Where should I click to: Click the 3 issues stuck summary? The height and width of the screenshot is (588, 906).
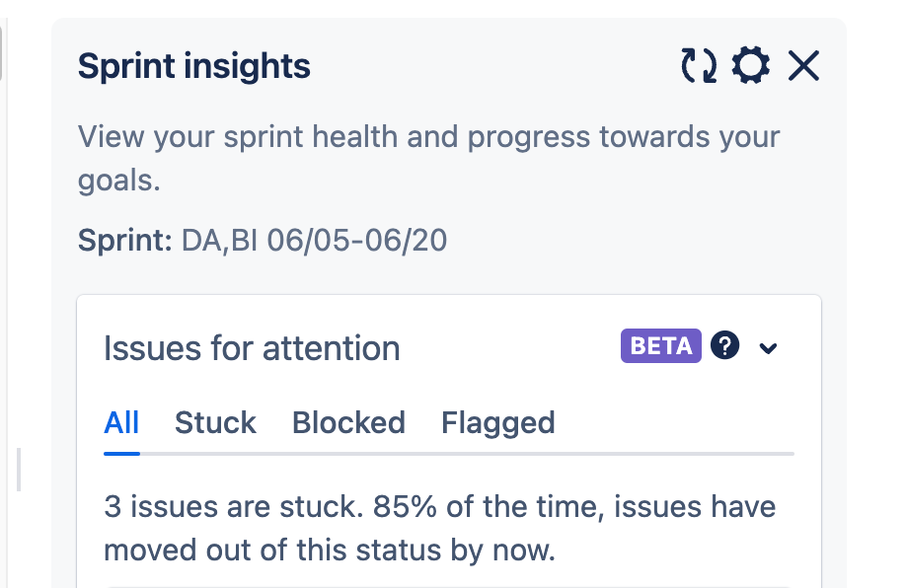pyautogui.click(x=440, y=528)
